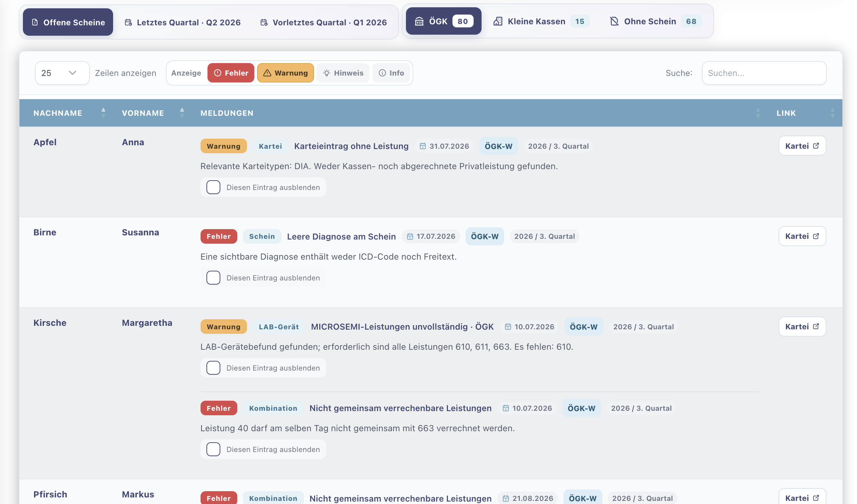
Task: Click external-link icon on Apfel's Kartei button
Action: pos(816,146)
